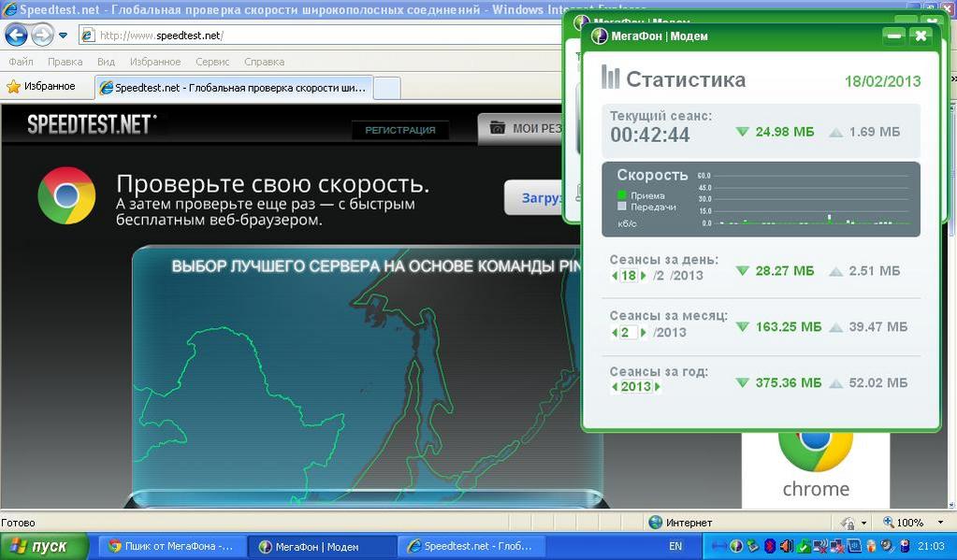Image resolution: width=957 pixels, height=560 pixels.
Task: Click the speedtest.net address bar
Action: (320, 36)
